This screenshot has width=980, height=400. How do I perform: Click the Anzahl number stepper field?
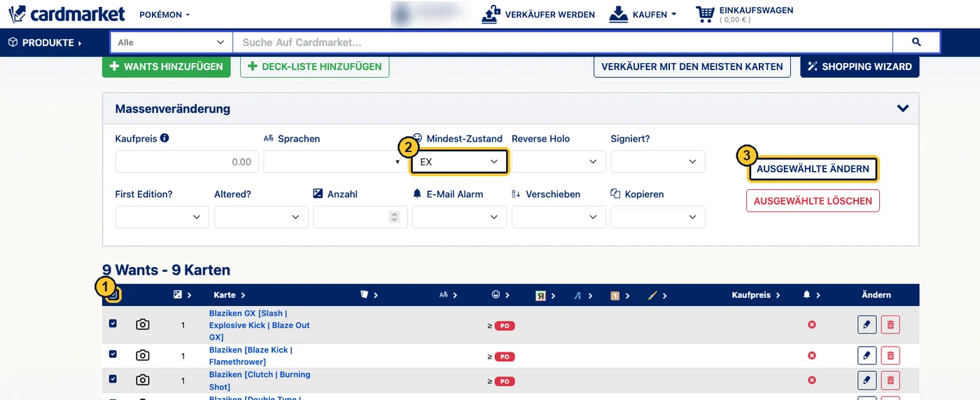(360, 217)
